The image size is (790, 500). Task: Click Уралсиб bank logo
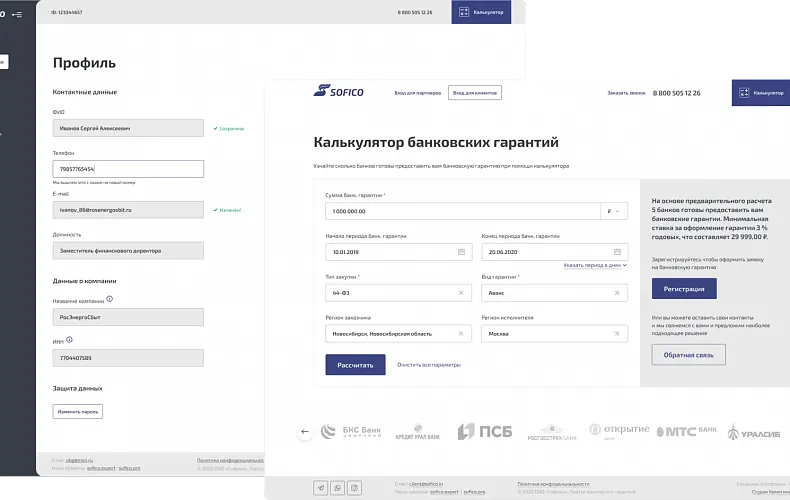coord(754,432)
